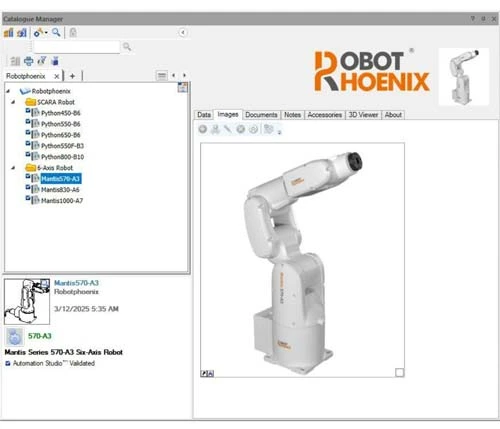Image resolution: width=500 pixels, height=429 pixels.
Task: Select Python650-B6 in the tree
Action: click(61, 135)
